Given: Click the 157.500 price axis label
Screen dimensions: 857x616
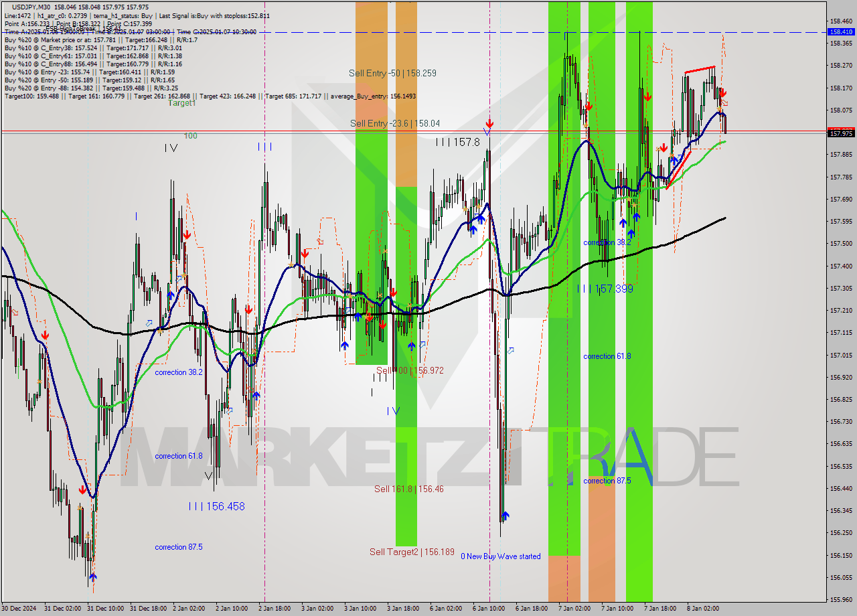Looking at the screenshot, I should pos(841,244).
